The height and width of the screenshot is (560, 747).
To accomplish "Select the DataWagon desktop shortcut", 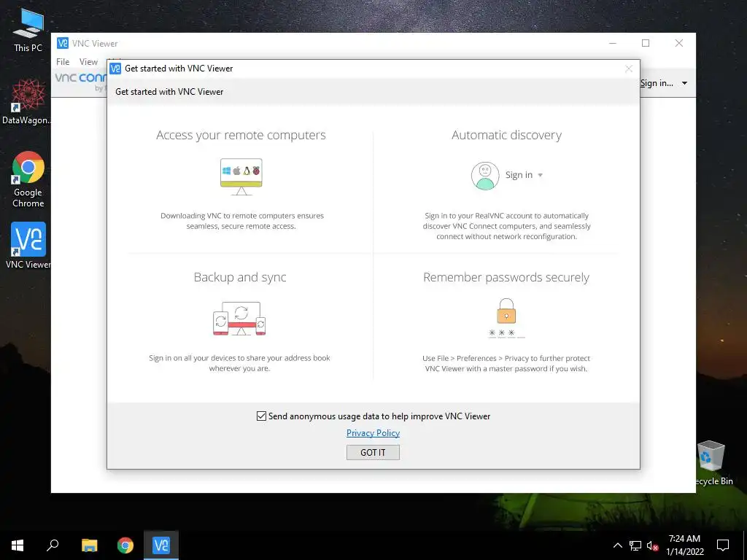I will pyautogui.click(x=26, y=101).
